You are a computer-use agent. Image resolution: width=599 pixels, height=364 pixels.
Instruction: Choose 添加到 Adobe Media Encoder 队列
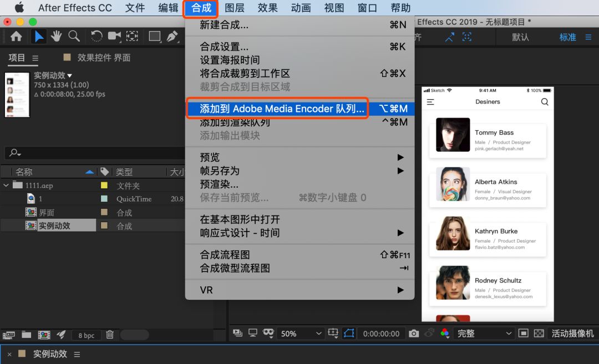coord(277,109)
